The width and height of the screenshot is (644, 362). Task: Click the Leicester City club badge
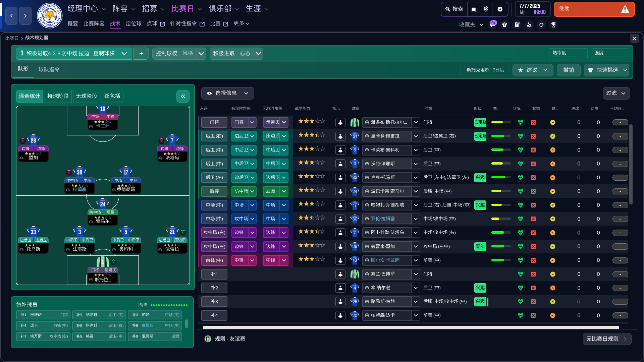tap(50, 16)
